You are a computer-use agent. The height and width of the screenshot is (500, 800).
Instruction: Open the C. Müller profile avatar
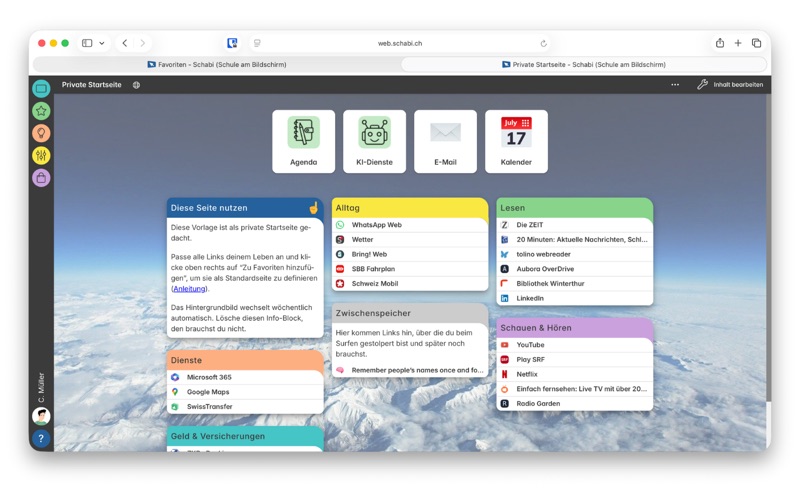pyautogui.click(x=41, y=416)
